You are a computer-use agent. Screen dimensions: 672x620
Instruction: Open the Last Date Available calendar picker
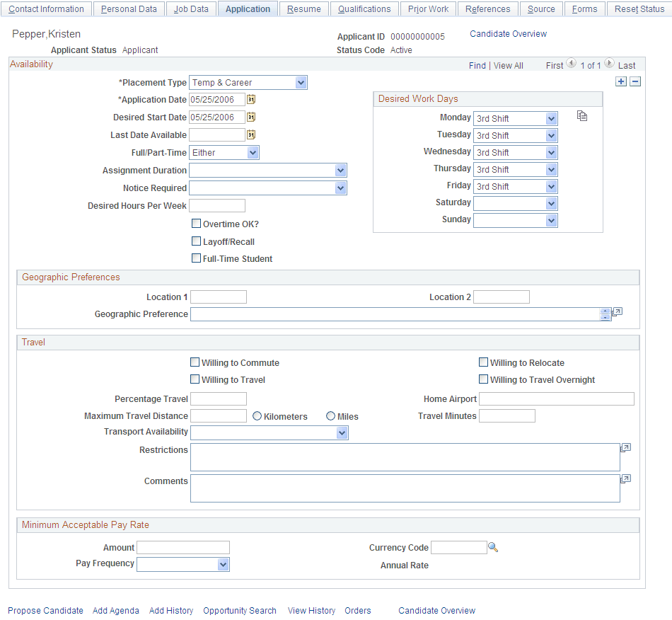(251, 134)
